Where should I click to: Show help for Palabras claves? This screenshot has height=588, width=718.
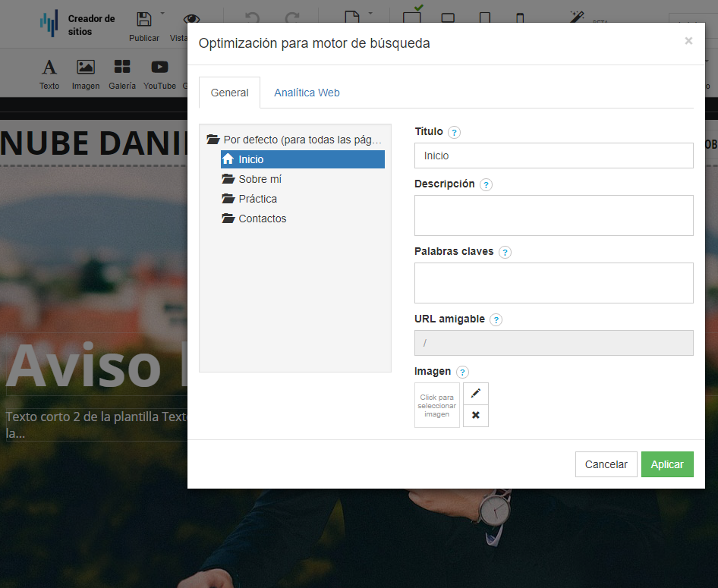[505, 252]
